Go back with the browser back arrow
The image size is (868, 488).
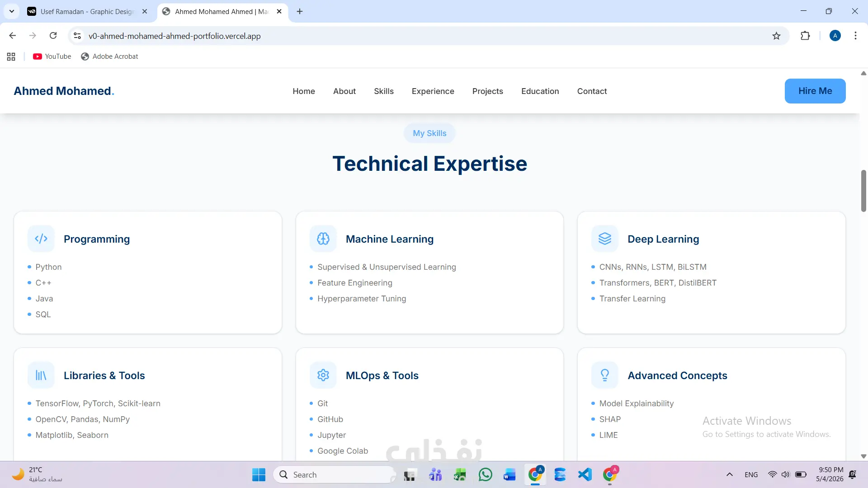coord(13,36)
